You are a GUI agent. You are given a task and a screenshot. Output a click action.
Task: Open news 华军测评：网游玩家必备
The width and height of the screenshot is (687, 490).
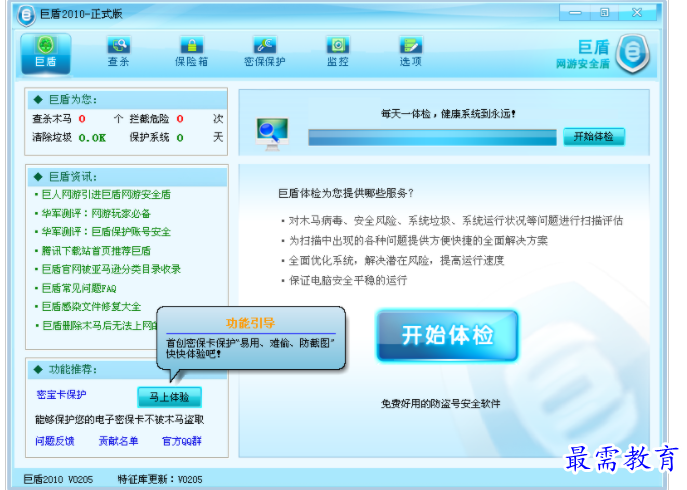(x=96, y=213)
